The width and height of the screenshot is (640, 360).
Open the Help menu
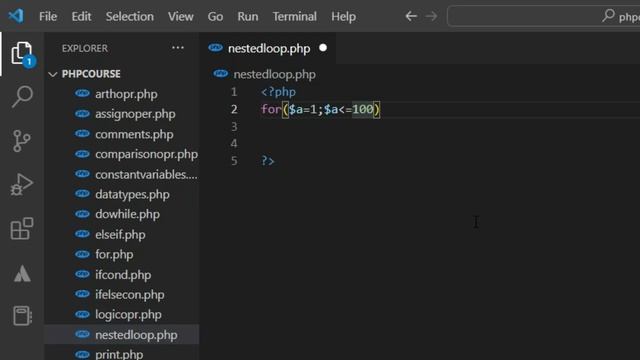[x=343, y=16]
